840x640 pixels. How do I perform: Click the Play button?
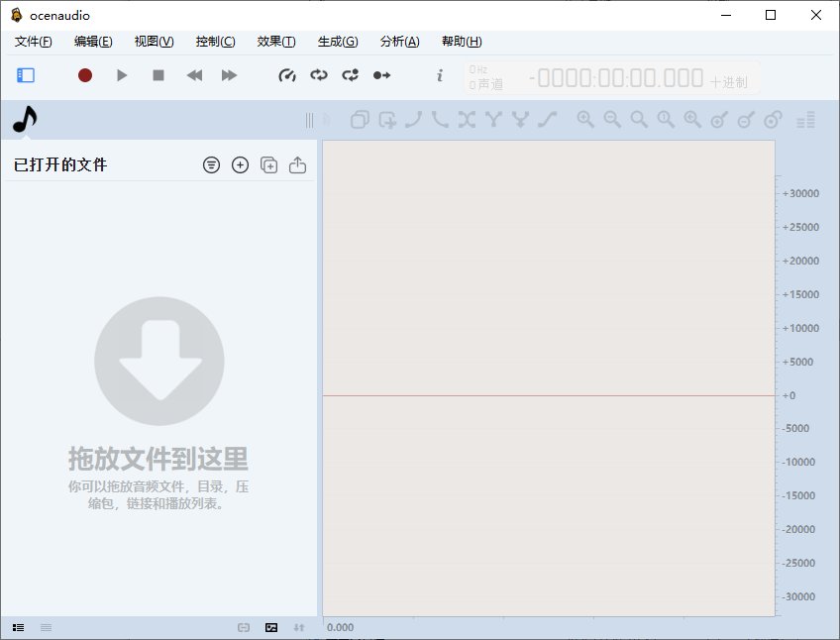click(122, 75)
